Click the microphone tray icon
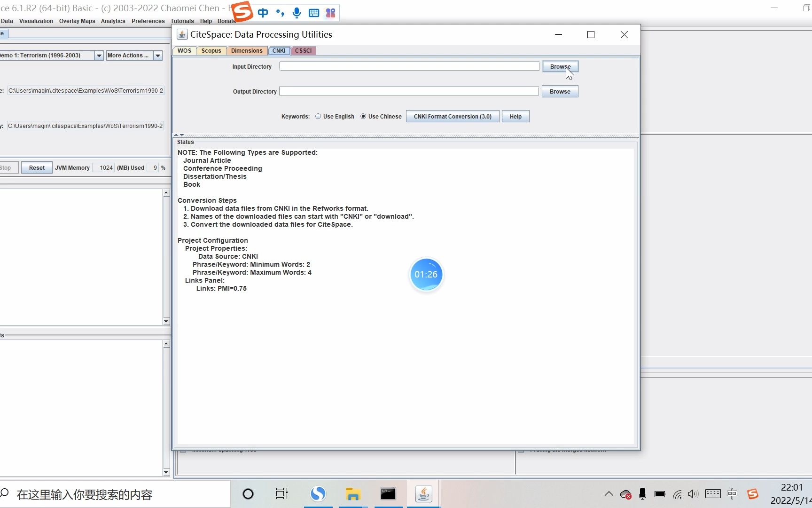This screenshot has width=812, height=508. pyautogui.click(x=642, y=494)
